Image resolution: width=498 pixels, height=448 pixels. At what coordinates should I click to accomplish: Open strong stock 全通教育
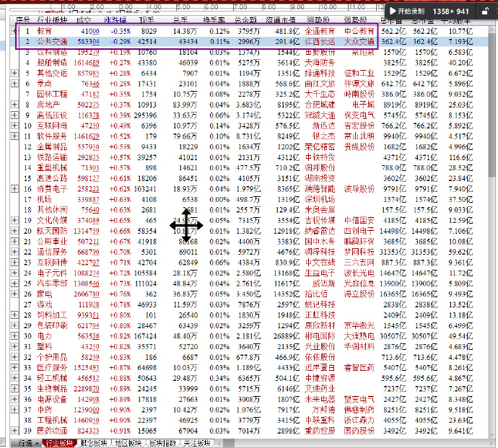pos(320,32)
